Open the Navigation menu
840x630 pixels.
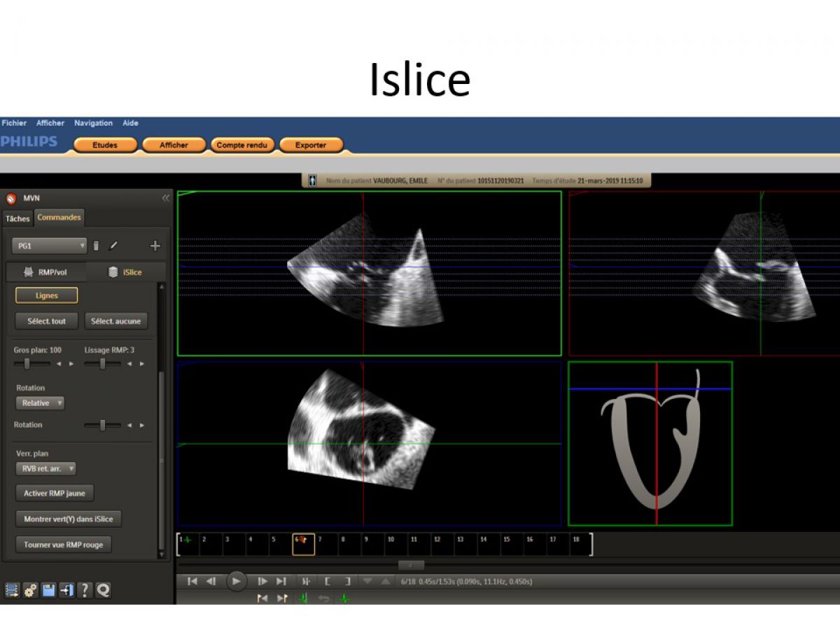coord(93,123)
